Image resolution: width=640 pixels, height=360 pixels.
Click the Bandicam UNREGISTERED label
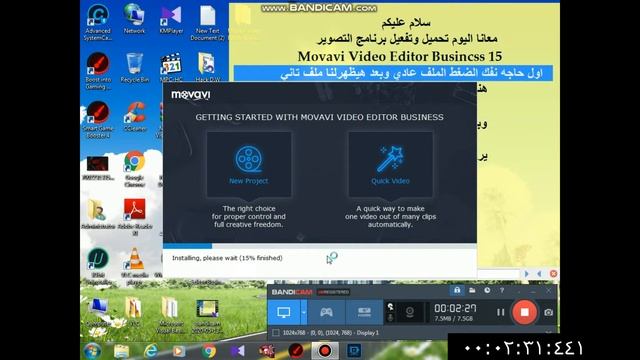pos(333,292)
